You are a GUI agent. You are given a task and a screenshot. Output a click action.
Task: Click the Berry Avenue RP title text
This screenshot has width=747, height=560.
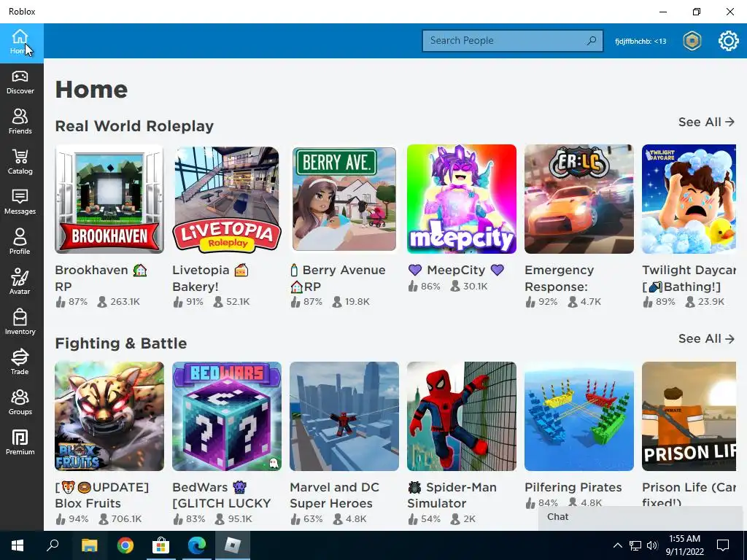point(338,278)
